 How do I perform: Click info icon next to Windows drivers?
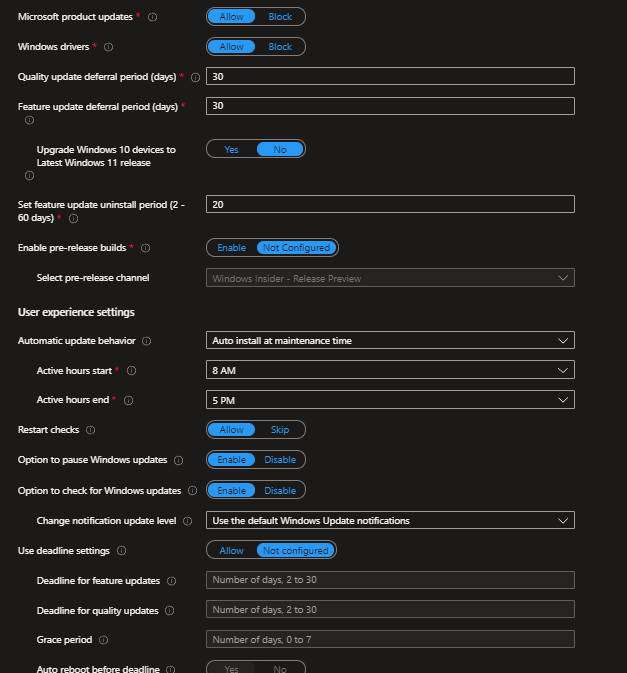point(109,47)
